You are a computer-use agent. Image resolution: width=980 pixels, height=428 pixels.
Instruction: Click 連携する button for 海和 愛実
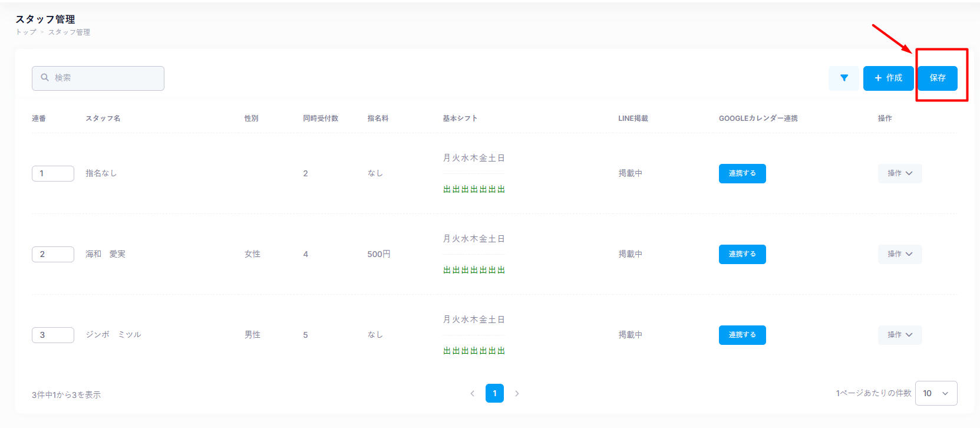click(742, 254)
